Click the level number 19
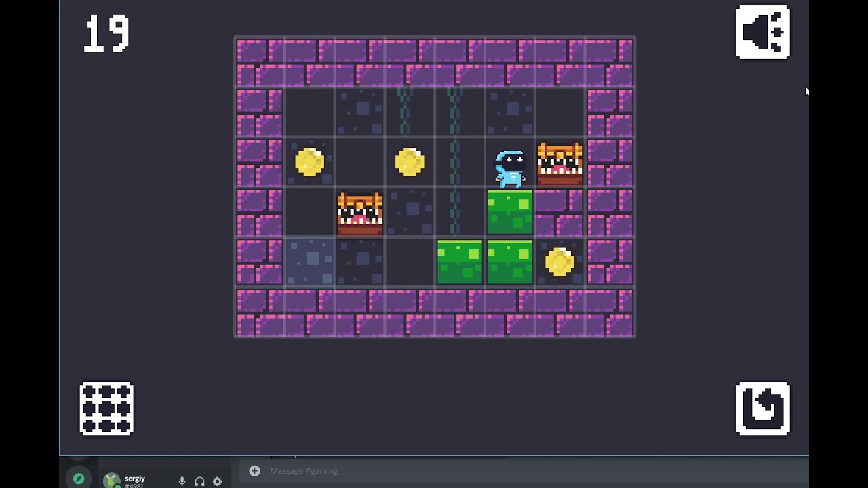Screen dimensions: 868x488 click(107, 35)
